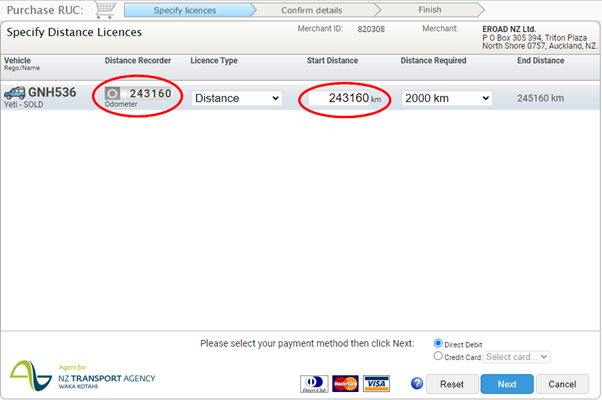Open the Licence Type dropdown showing Distance
The width and height of the screenshot is (602, 400).
(237, 98)
